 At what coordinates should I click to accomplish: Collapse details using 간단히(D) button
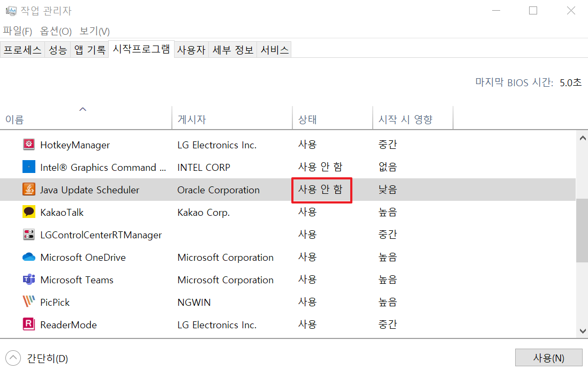[x=37, y=359]
